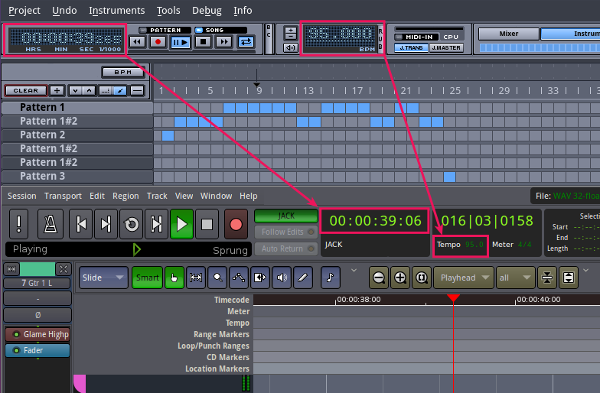Open the Instruments menu

coord(117,10)
